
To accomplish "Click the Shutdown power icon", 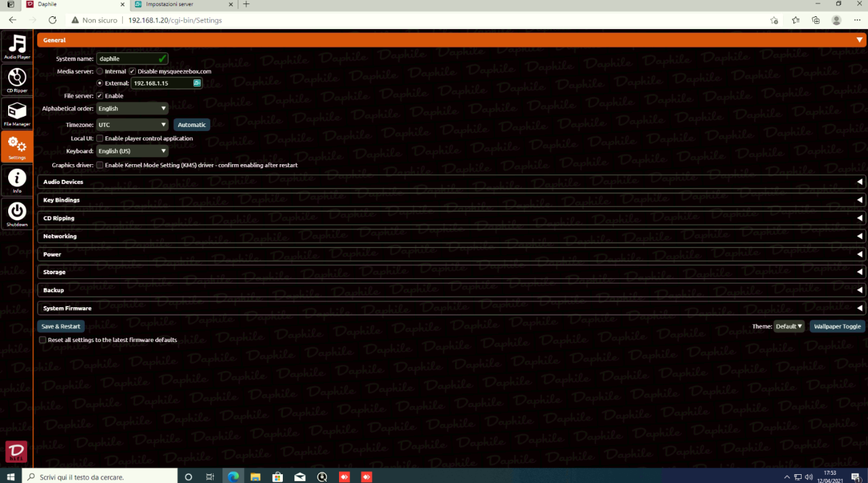I will click(17, 213).
